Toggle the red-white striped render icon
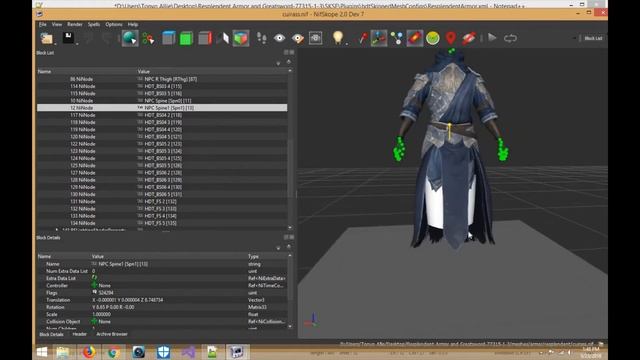 [x=469, y=38]
